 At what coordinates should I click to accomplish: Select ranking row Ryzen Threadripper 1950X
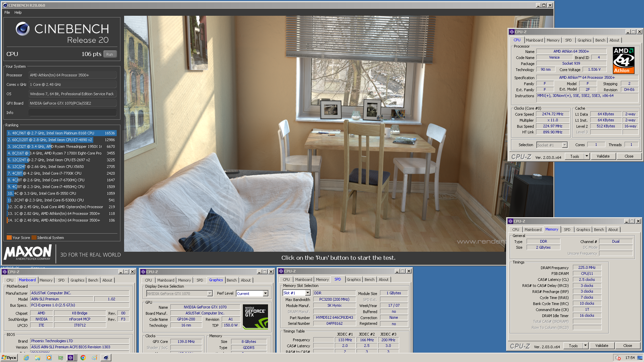[x=61, y=146]
